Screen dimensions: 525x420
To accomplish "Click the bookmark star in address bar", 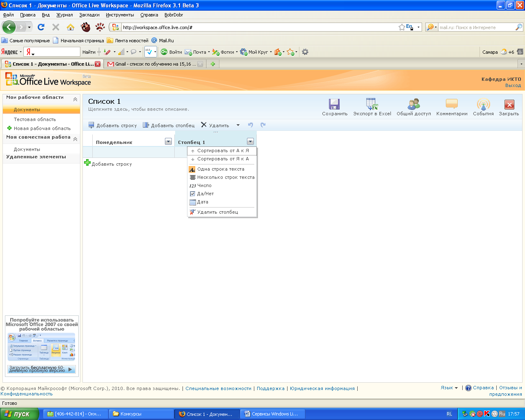I will [x=402, y=27].
